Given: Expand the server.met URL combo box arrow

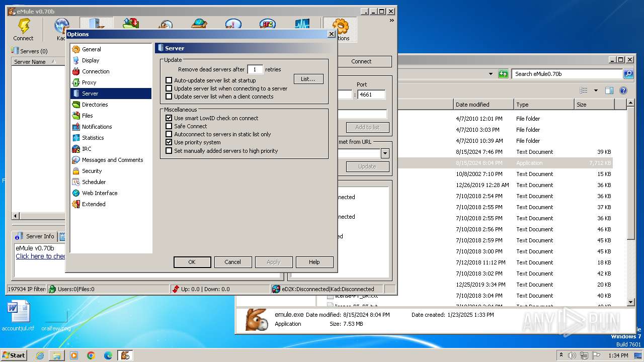Looking at the screenshot, I should (x=385, y=154).
